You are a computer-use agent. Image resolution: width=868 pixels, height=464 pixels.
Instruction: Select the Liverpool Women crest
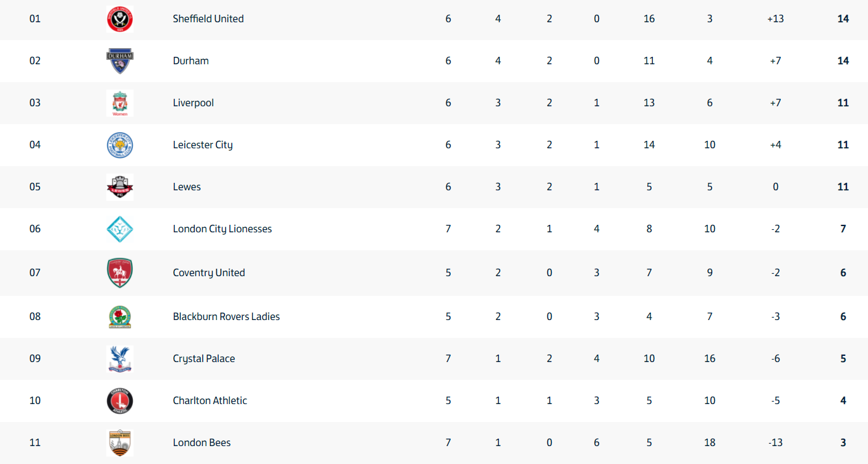[119, 103]
